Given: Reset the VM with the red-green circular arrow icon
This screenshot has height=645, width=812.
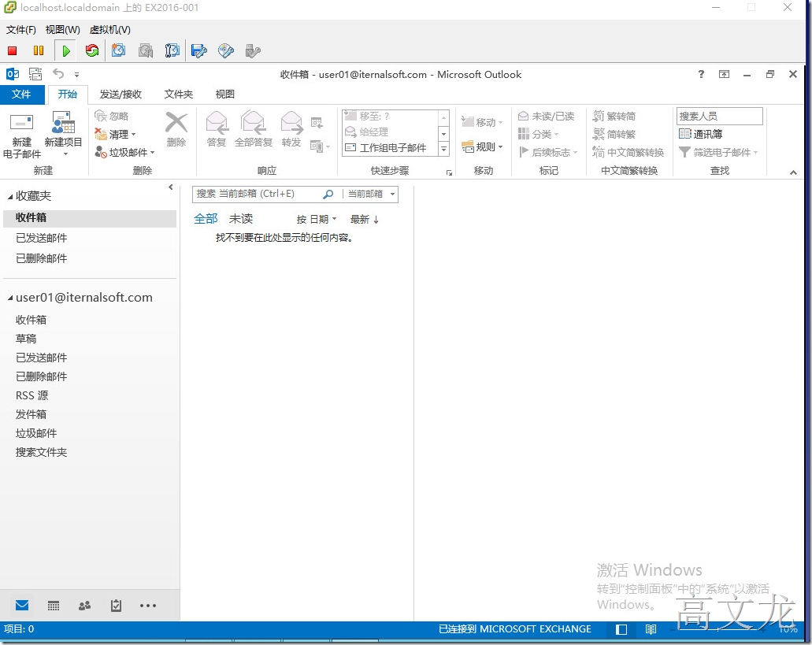Looking at the screenshot, I should tap(92, 50).
